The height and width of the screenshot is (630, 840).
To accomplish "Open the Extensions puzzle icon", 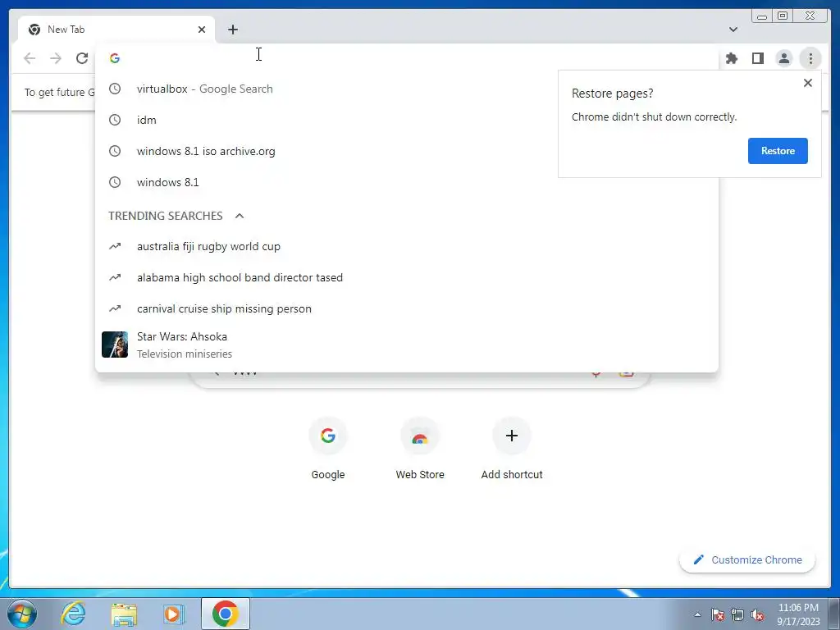I will [731, 58].
